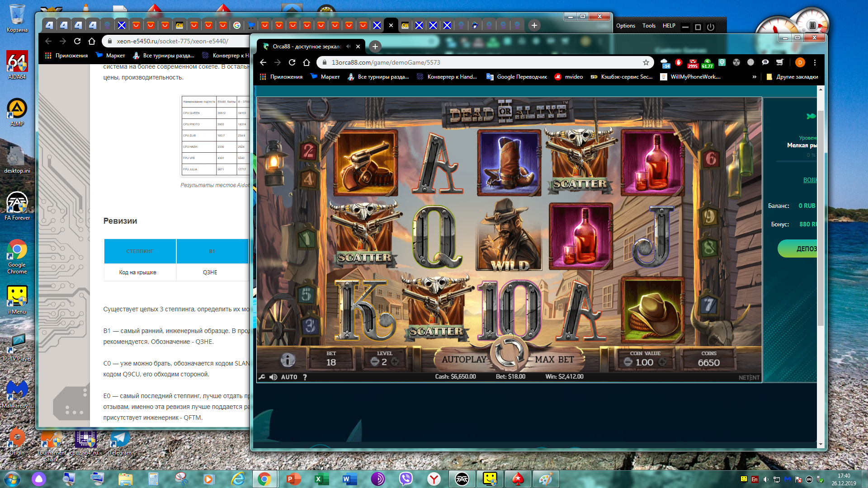Increase the bet level with plus

[x=395, y=361]
